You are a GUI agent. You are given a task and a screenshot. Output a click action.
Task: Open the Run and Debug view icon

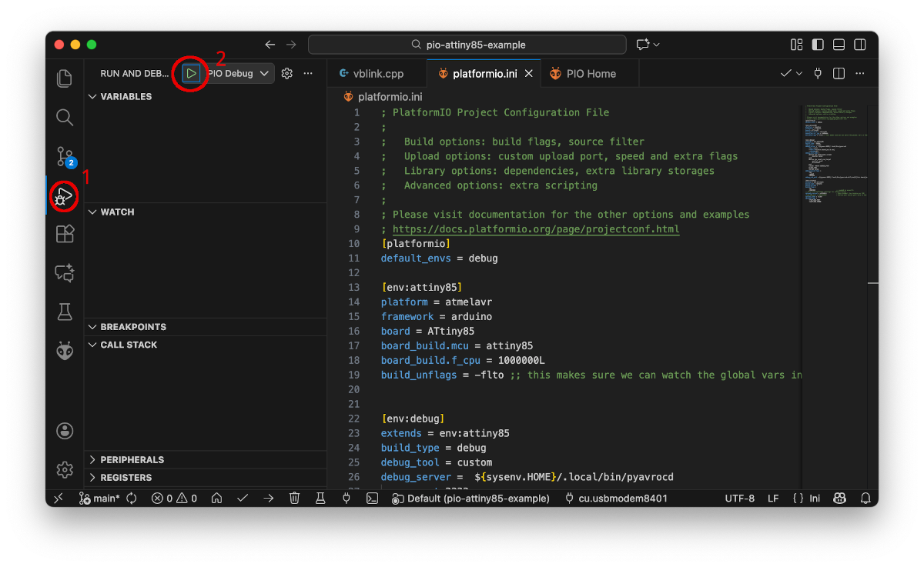tap(65, 195)
